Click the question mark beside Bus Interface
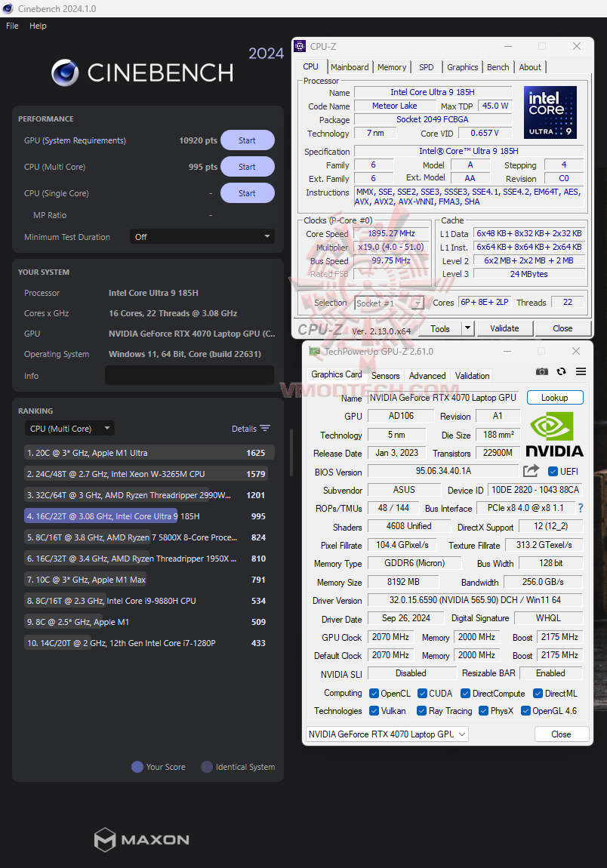The width and height of the screenshot is (607, 868). pos(580,507)
